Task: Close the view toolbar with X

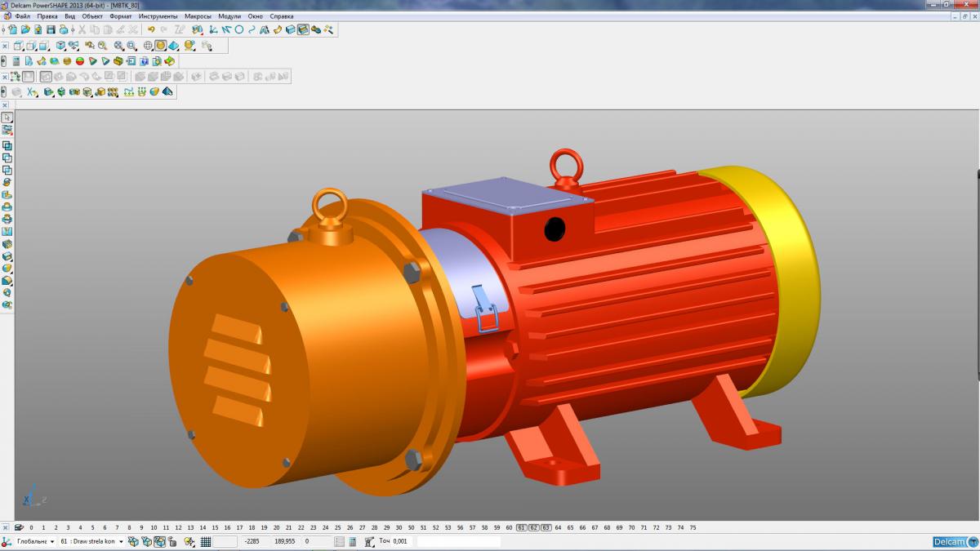Action: (x=5, y=46)
